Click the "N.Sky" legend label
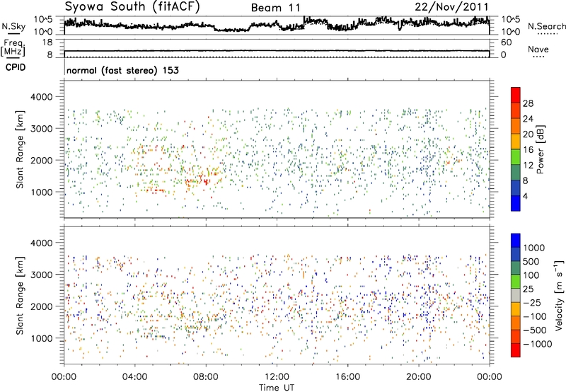566x392 pixels. coord(13,26)
